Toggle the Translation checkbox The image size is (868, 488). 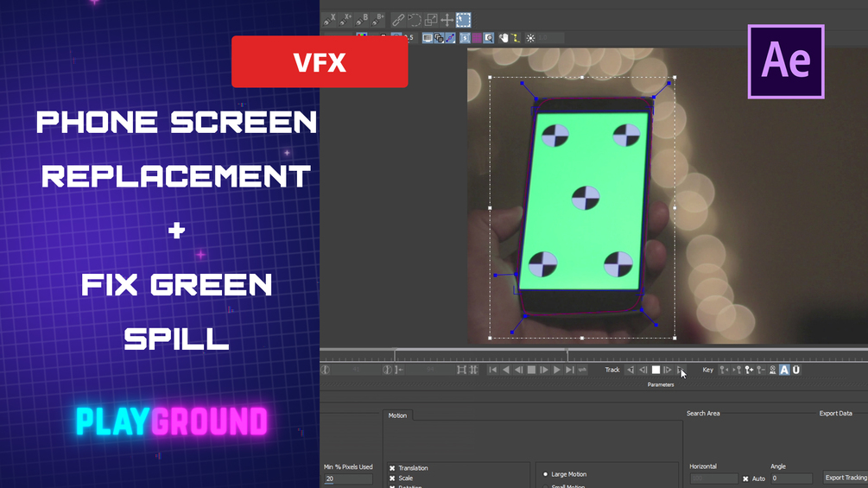[392, 468]
